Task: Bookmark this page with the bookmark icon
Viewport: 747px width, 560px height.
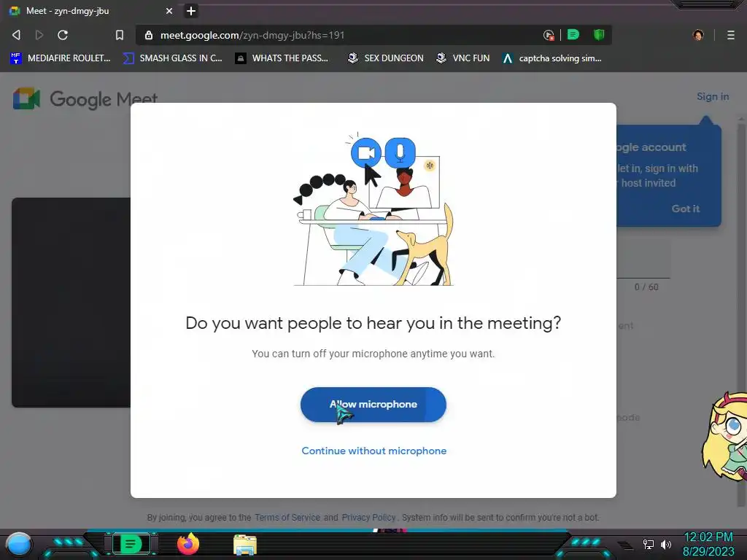Action: pyautogui.click(x=120, y=35)
